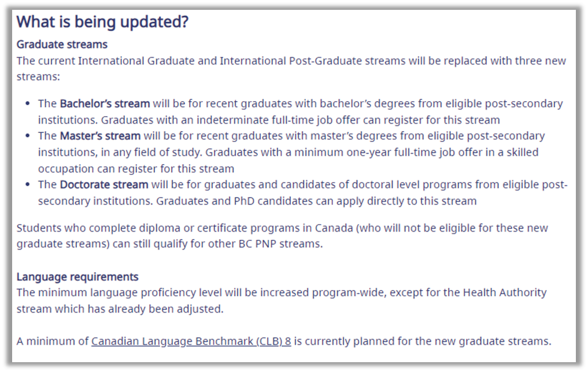Click the bold 'Bachelor's stream' text
Image resolution: width=588 pixels, height=372 pixels.
coord(105,103)
